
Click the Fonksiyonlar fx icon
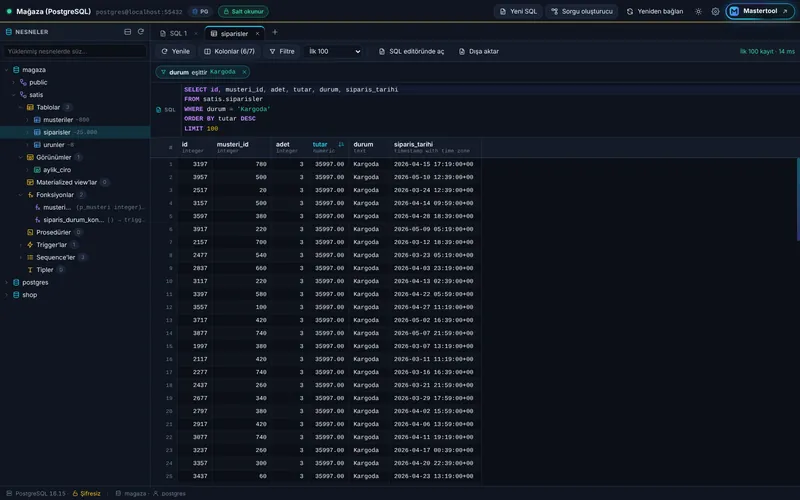(30, 195)
